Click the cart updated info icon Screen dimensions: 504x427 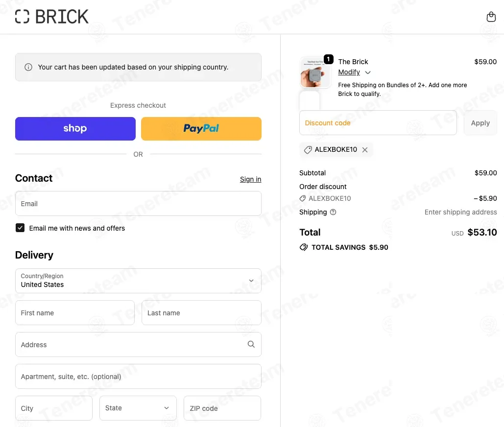28,67
